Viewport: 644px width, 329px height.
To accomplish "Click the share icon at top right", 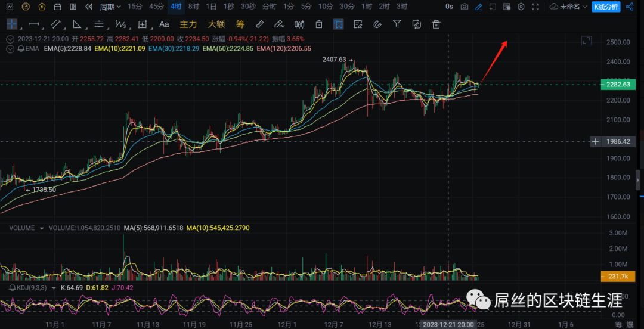I will tap(630, 7).
